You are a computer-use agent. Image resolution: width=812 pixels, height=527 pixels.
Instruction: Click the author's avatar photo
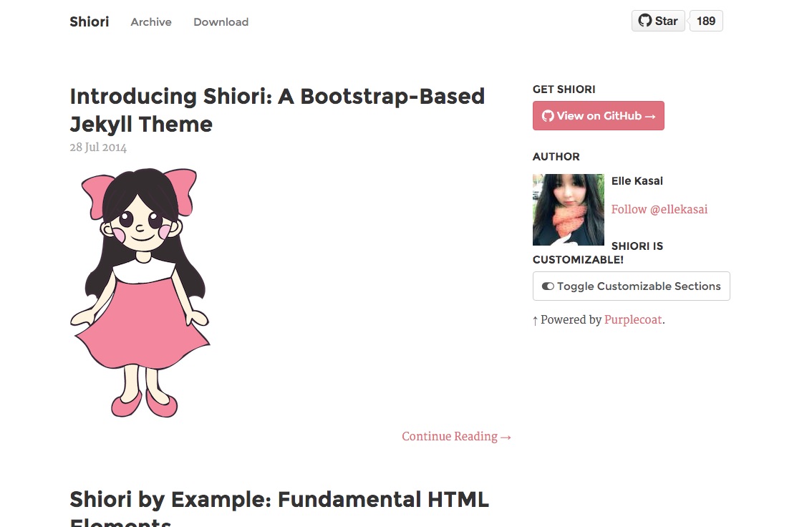point(568,210)
